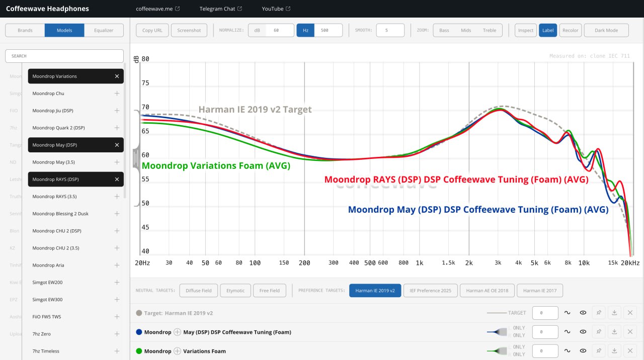Add Simgot EW200 plus icon

pyautogui.click(x=117, y=282)
